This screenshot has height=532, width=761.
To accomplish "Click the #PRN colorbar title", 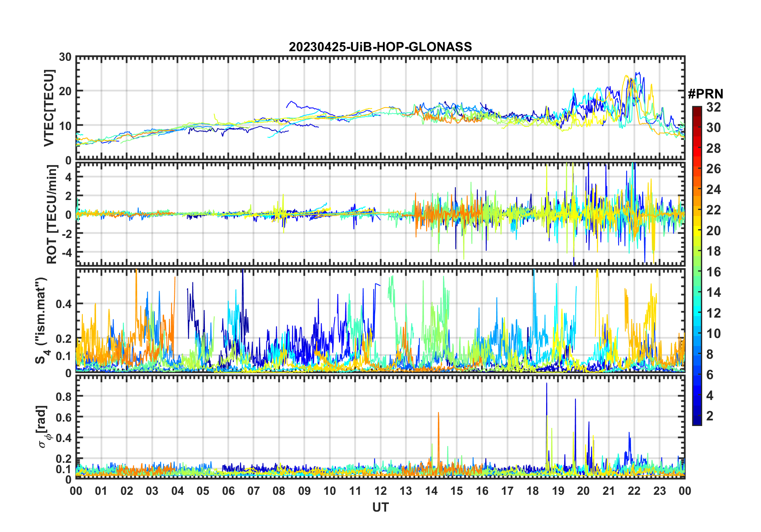I will tap(705, 94).
